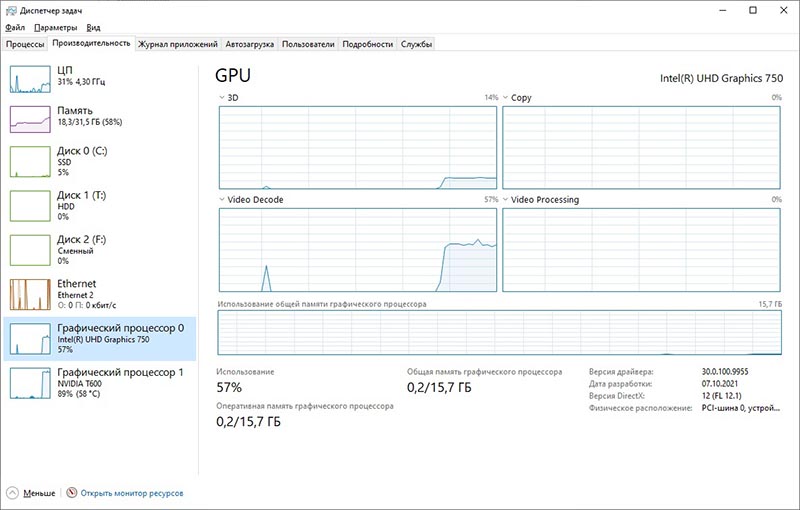Click the shared GPU memory usage graph
The image size is (800, 510).
[499, 333]
